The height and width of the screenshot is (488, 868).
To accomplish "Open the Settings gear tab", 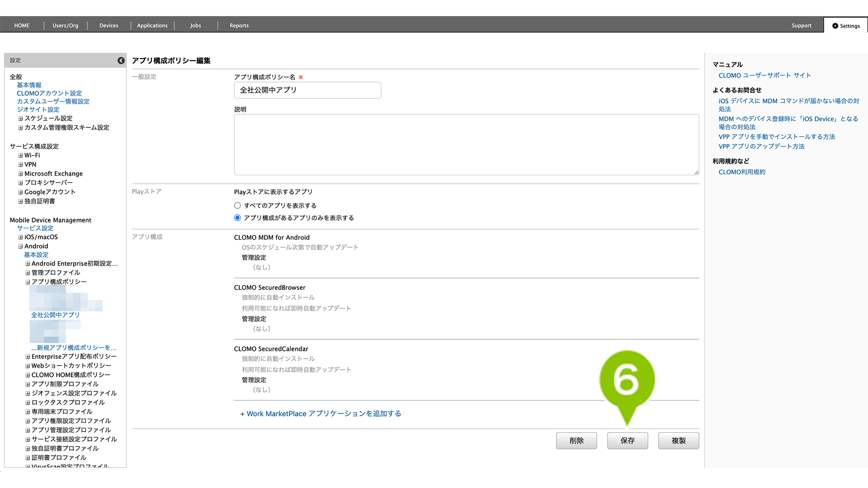I will point(846,26).
